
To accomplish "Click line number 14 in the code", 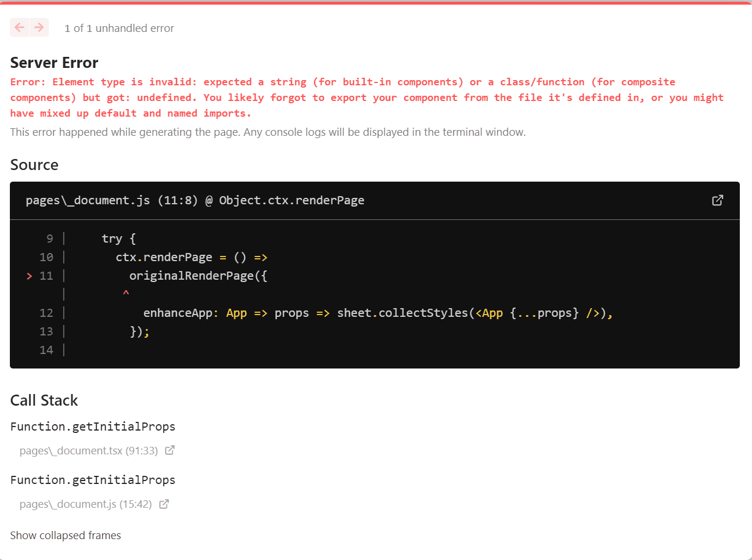I will pos(46,350).
